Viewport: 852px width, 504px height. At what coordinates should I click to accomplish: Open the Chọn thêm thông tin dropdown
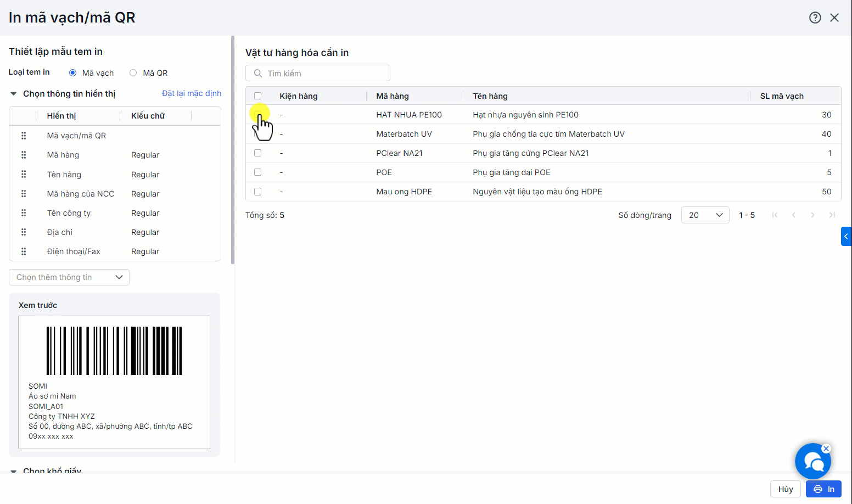pos(69,277)
